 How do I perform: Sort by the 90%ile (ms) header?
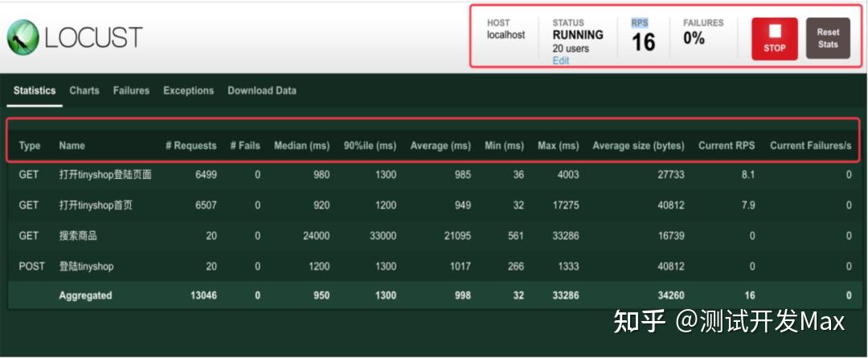370,146
